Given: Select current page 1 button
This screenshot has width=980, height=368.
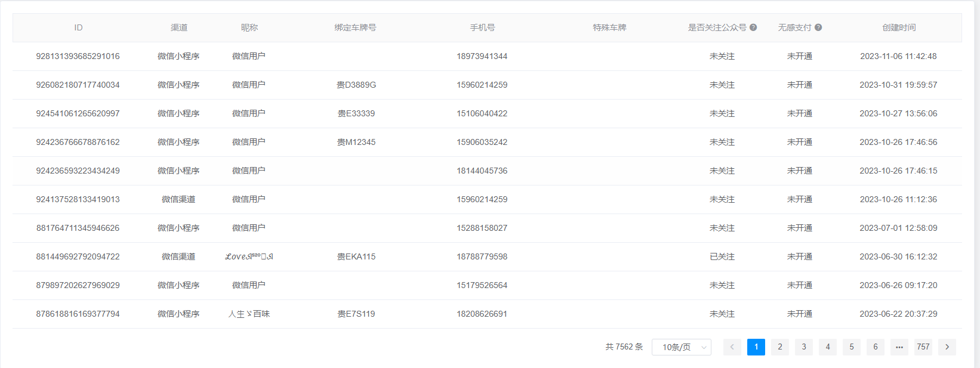Looking at the screenshot, I should pos(756,347).
